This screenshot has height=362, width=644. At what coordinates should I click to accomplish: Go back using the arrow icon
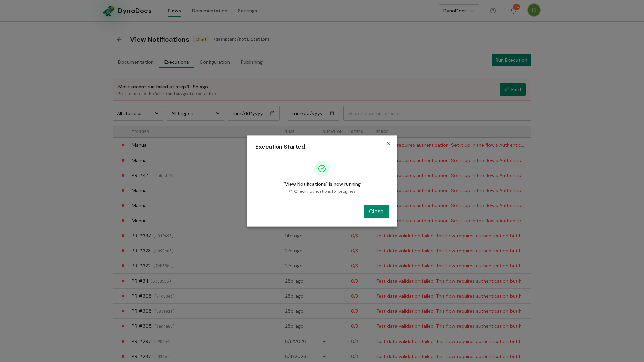[119, 39]
